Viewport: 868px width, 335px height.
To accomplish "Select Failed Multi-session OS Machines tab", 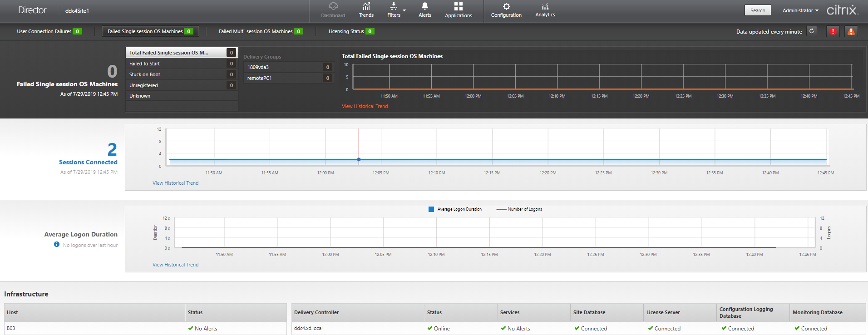I will click(260, 31).
